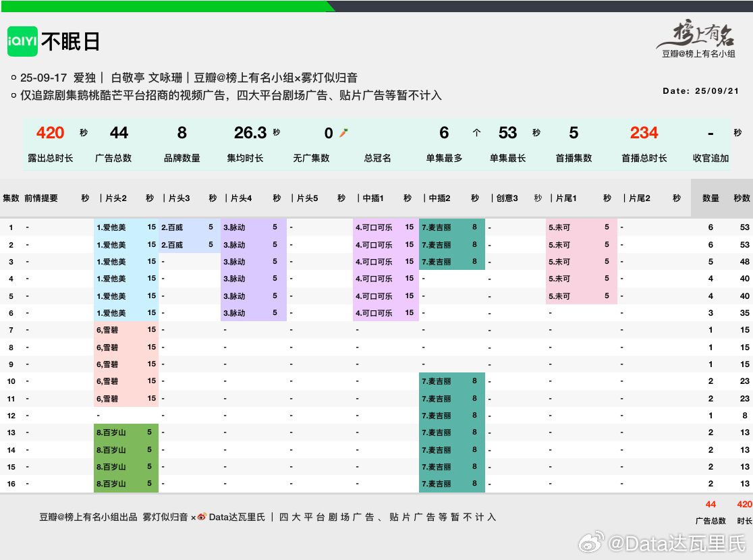This screenshot has height=560, width=753.
Task: Select the 5 首播集数 value
Action: (x=574, y=132)
